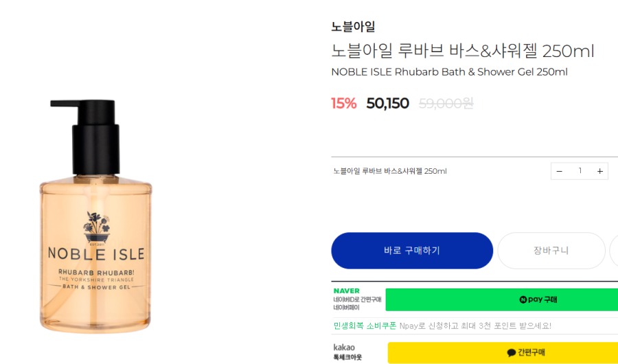Click the yellow Kakao 간편구매 button
This screenshot has height=364, width=618.
(x=503, y=353)
